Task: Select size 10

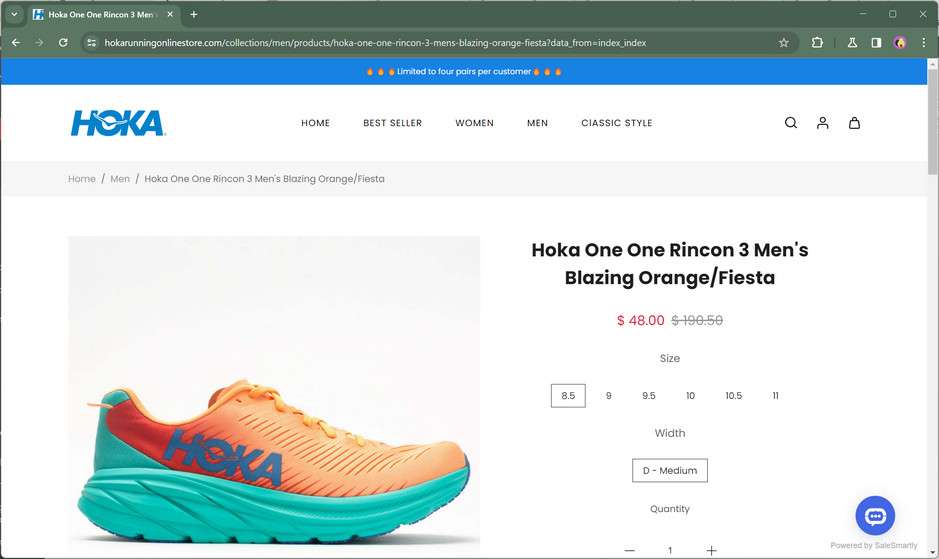Action: point(690,395)
